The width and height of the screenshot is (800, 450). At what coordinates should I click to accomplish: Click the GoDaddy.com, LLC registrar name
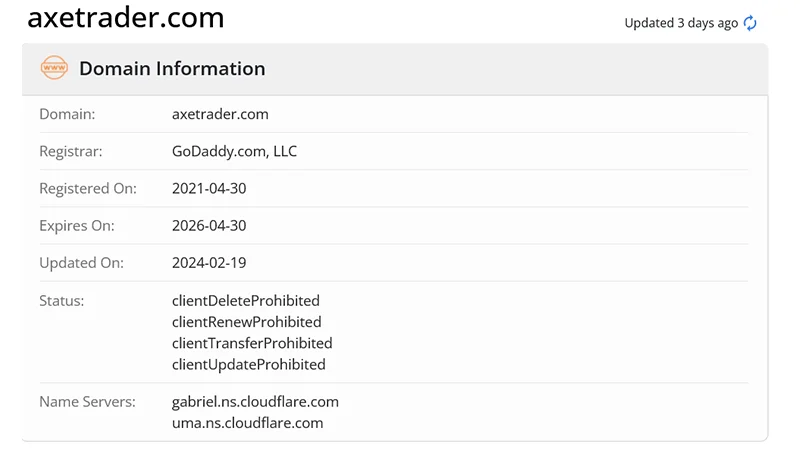tap(234, 151)
